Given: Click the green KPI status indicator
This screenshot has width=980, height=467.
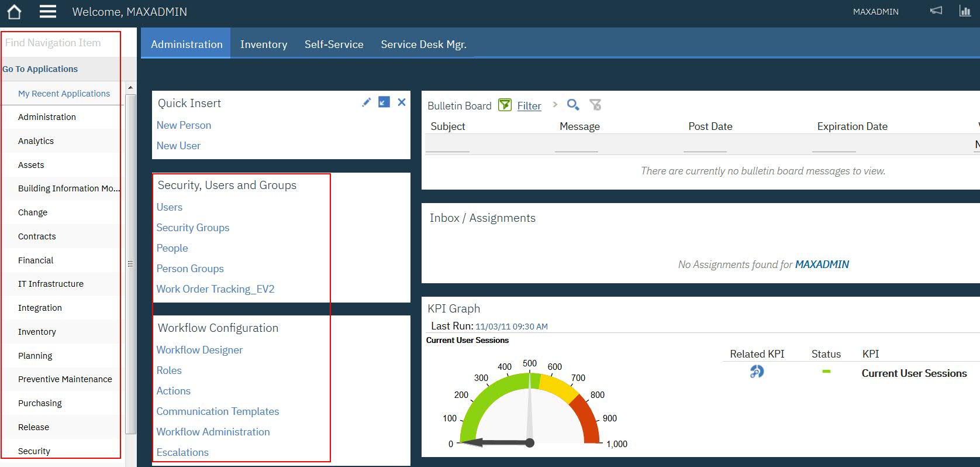Looking at the screenshot, I should pos(826,372).
